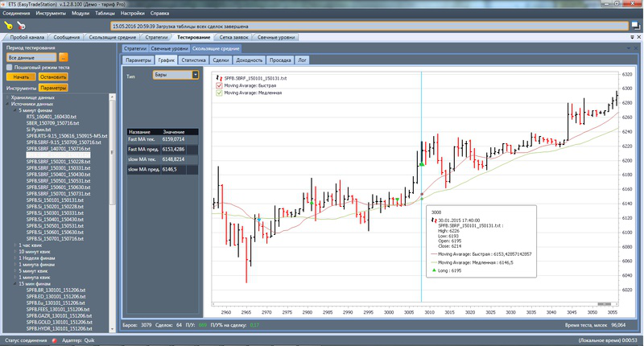Enable the step-by-step test mode checkbox
The width and height of the screenshot is (644, 346).
(9, 68)
